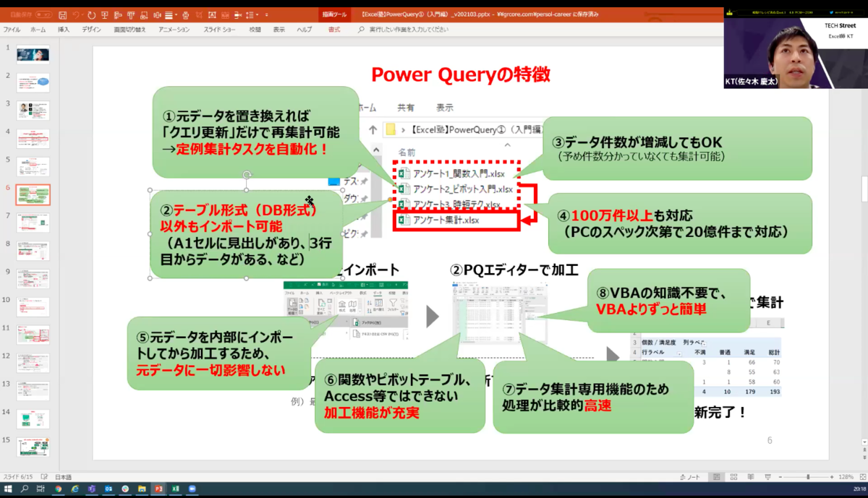Screen dimensions: 868x498
Task: Open the アニメーション tab
Action: coord(173,30)
